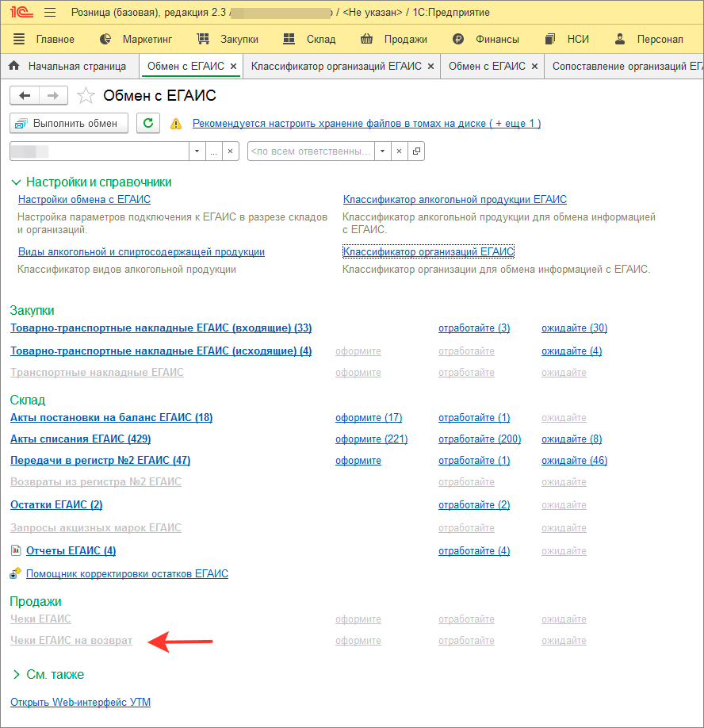This screenshot has height=728, width=704.
Task: Click the 1C logo icon
Action: [x=22, y=12]
